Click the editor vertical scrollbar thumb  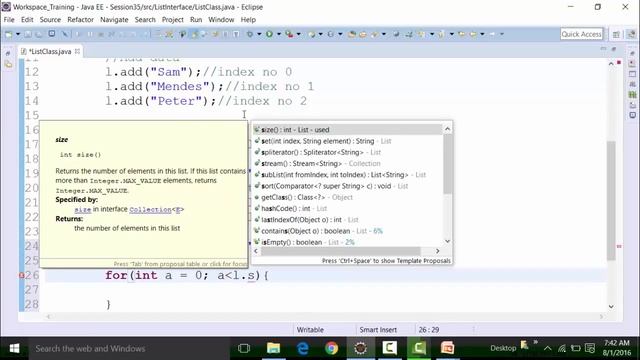click(x=611, y=200)
